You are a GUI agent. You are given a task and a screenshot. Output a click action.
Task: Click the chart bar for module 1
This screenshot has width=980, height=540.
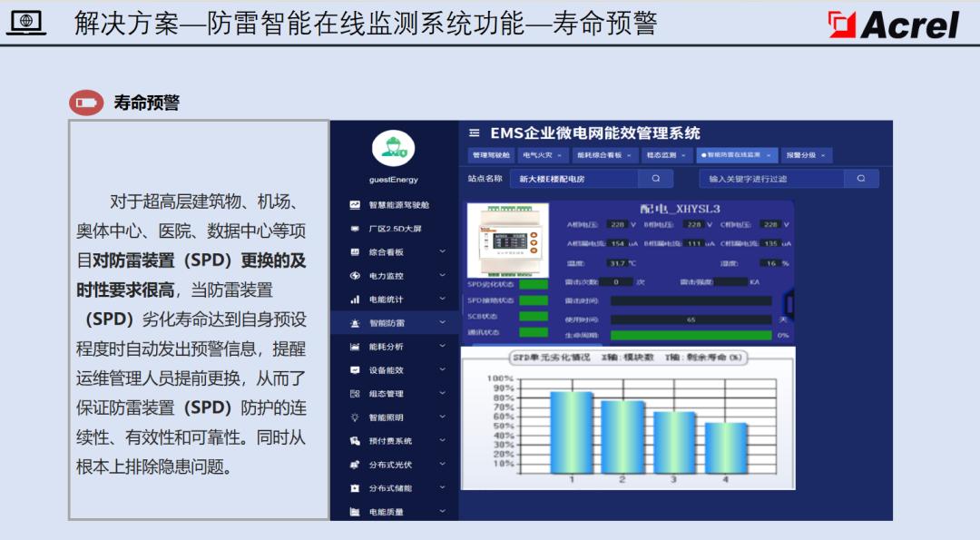tap(572, 433)
